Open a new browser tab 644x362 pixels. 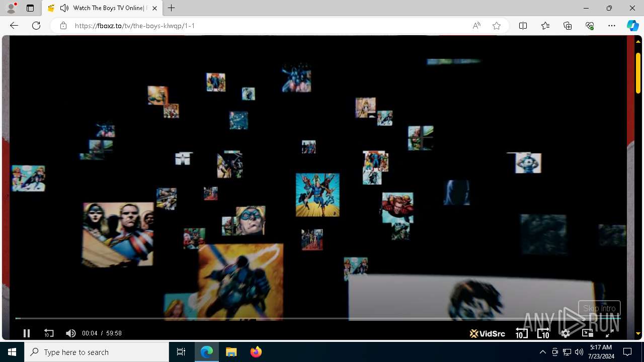click(172, 8)
